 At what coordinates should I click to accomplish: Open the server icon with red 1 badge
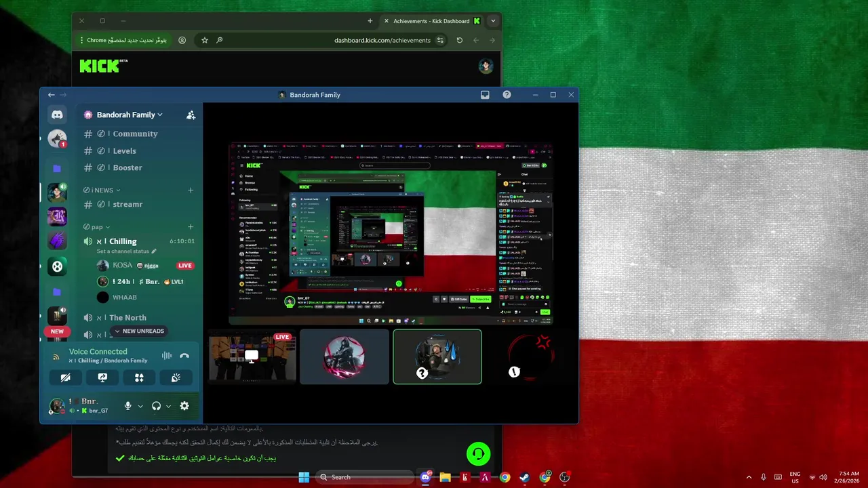click(x=57, y=139)
